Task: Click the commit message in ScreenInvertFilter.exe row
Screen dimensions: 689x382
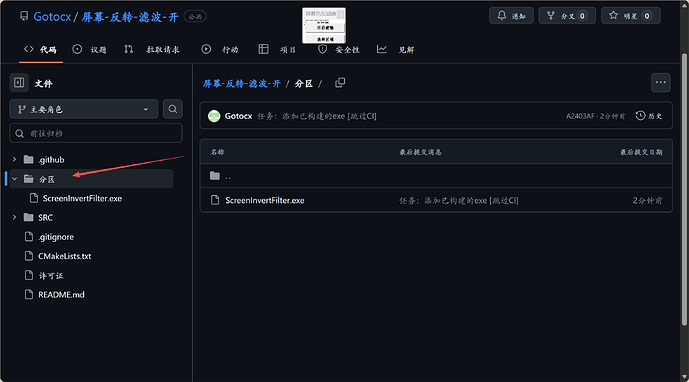Action: (459, 200)
